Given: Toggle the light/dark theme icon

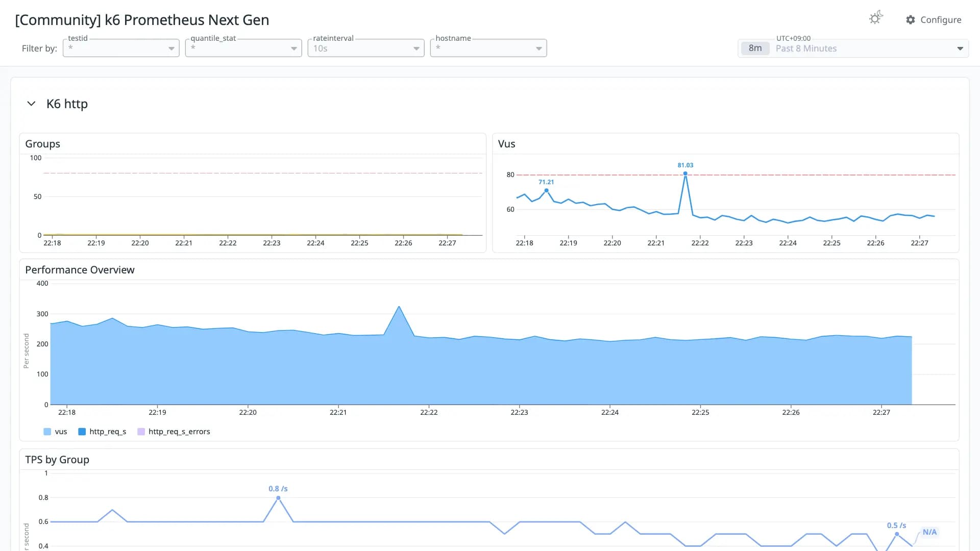Looking at the screenshot, I should coord(876,18).
